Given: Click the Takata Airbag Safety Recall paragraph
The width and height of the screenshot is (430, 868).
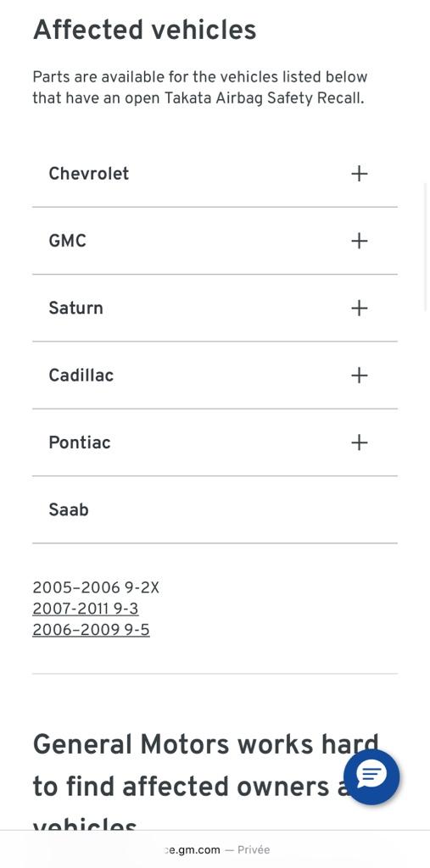Looking at the screenshot, I should pyautogui.click(x=200, y=87).
